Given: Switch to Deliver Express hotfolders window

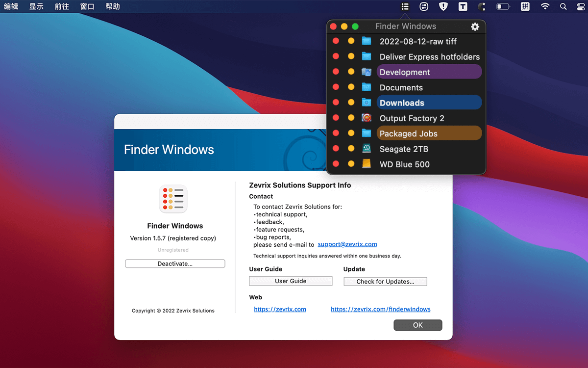Looking at the screenshot, I should (x=430, y=57).
